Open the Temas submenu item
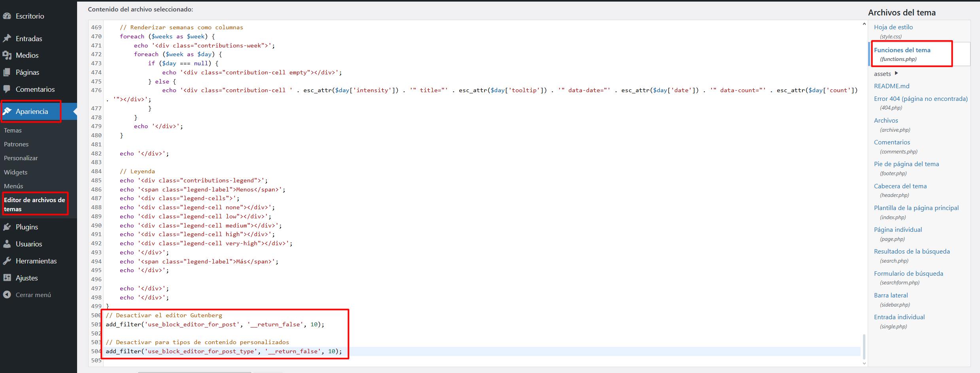The height and width of the screenshot is (373, 980). (x=13, y=131)
